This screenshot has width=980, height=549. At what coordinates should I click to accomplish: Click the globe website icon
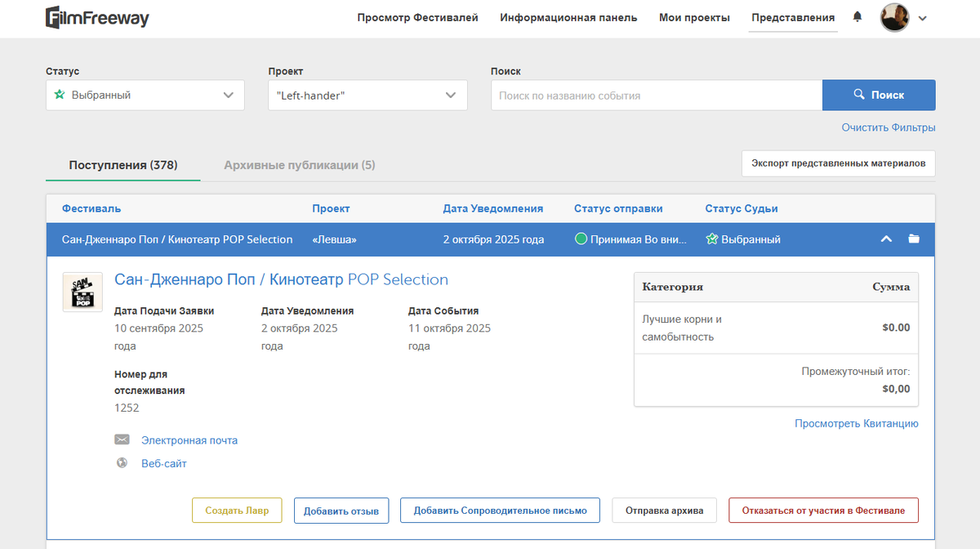pyautogui.click(x=122, y=463)
